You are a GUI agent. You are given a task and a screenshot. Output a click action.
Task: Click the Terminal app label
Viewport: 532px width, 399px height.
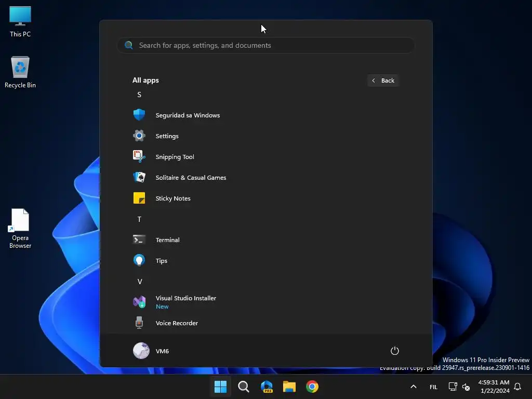168,240
